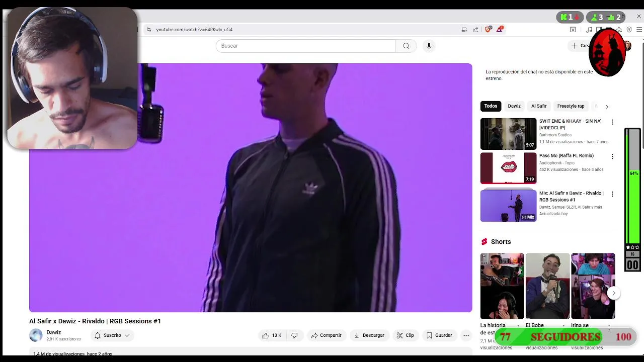Open Dawiz channel avatar

36,335
